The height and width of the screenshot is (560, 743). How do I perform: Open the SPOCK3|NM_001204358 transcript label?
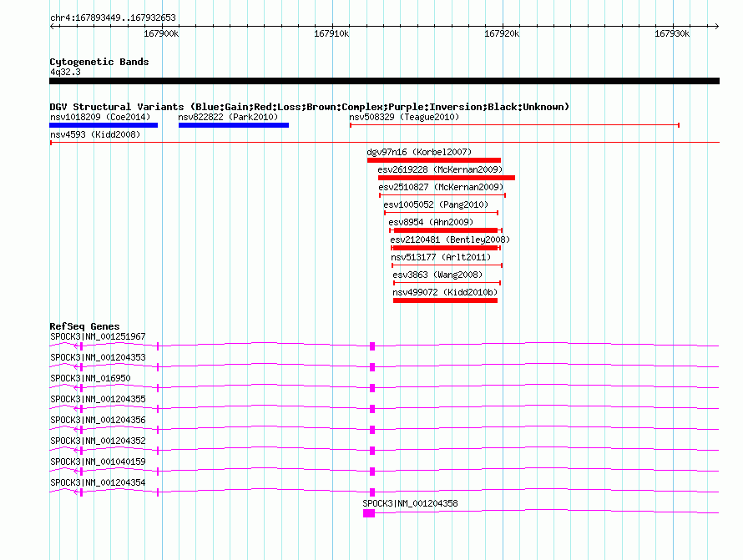pos(411,503)
